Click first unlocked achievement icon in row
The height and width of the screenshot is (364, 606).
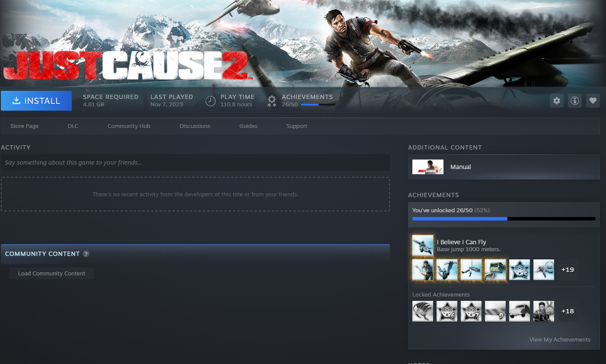pyautogui.click(x=423, y=270)
